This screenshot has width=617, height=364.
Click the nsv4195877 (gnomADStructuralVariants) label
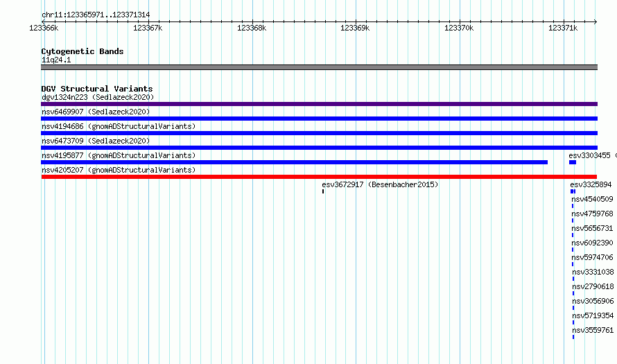tap(119, 155)
